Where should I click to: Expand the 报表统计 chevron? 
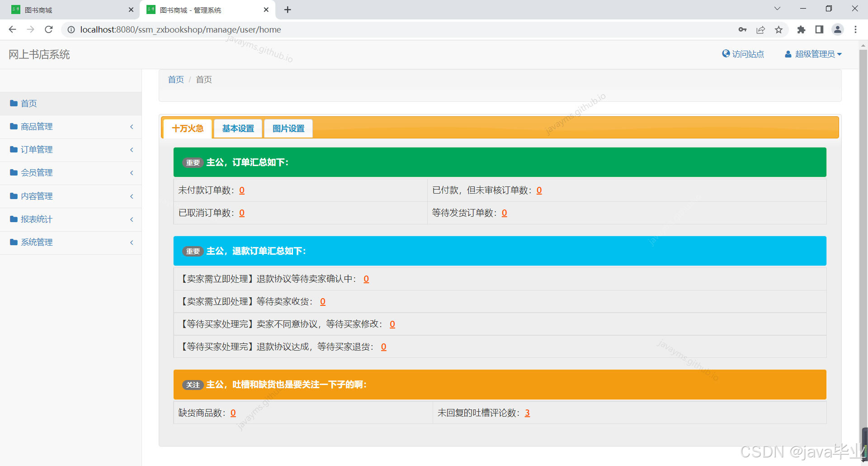(x=132, y=219)
